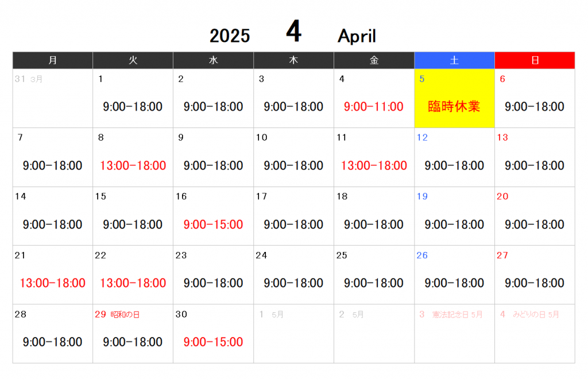This screenshot has height=380, width=588.
Task: Select the 月 Monday column header
Action: [53, 60]
